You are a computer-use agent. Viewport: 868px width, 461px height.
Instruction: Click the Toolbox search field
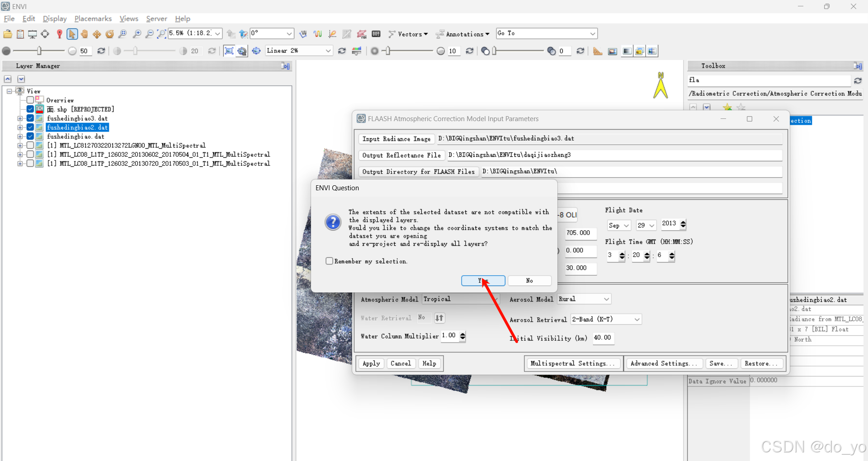(x=769, y=80)
